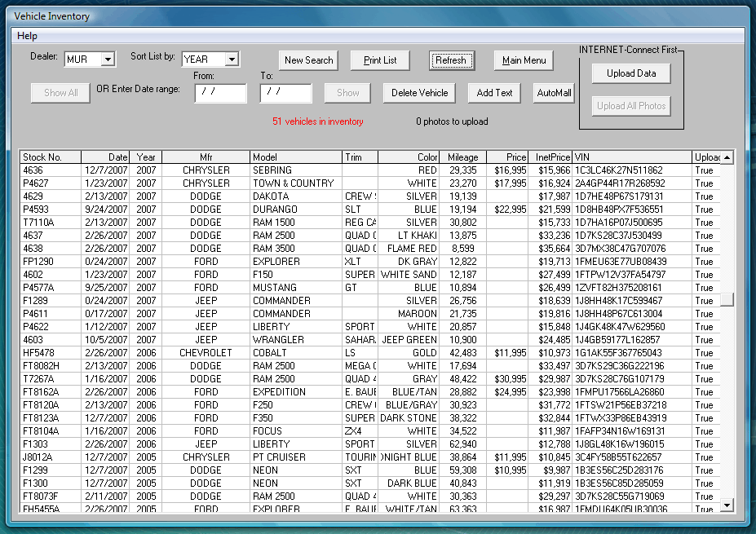Click the list scrollbar up arrow
Viewport: 756px width, 534px height.
pyautogui.click(x=727, y=157)
